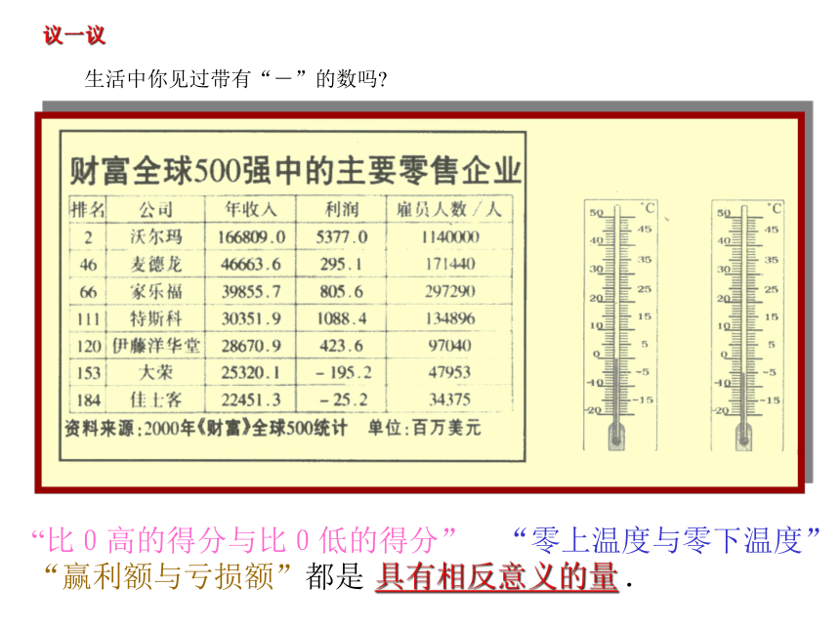Viewport: 840px width, 630px height.
Task: Select the question "生活中你见过带有“－”的数吗?"
Action: (235, 79)
